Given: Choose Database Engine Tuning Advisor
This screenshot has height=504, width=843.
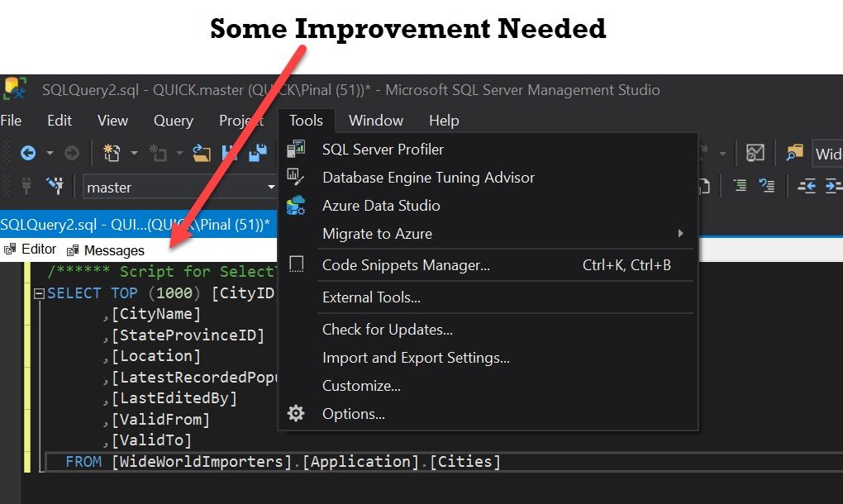Looking at the screenshot, I should pos(488,178).
